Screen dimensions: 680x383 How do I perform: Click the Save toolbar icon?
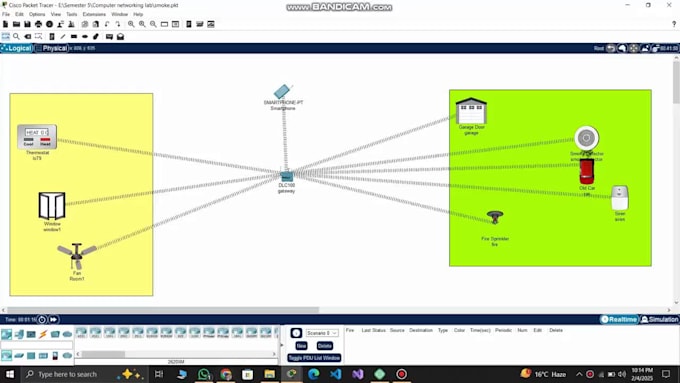[x=27, y=24]
